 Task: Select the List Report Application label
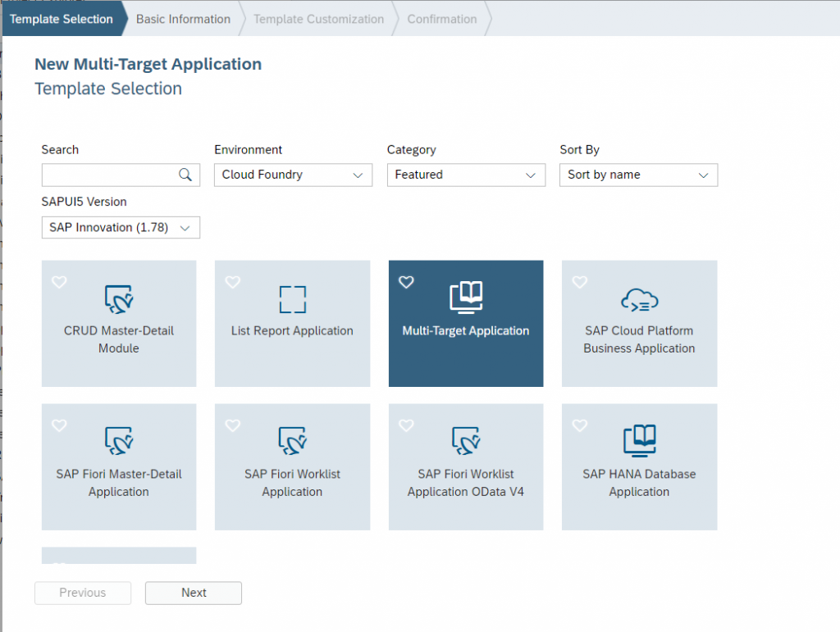(x=293, y=330)
